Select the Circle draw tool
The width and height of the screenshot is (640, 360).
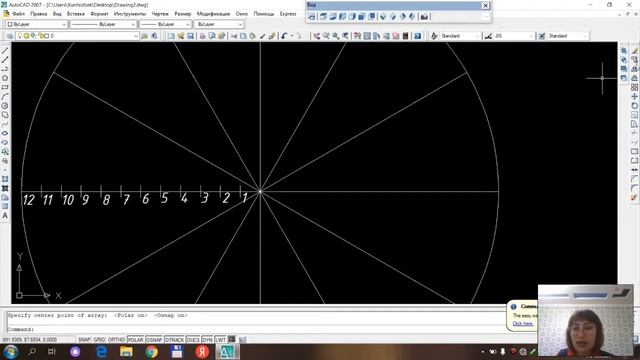point(5,106)
